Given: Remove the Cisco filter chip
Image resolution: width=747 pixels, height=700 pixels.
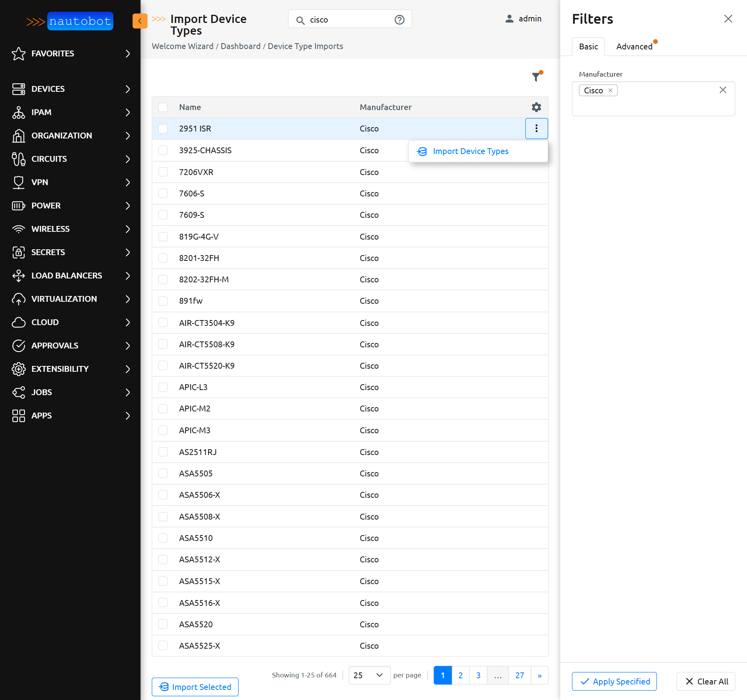Looking at the screenshot, I should pyautogui.click(x=610, y=90).
